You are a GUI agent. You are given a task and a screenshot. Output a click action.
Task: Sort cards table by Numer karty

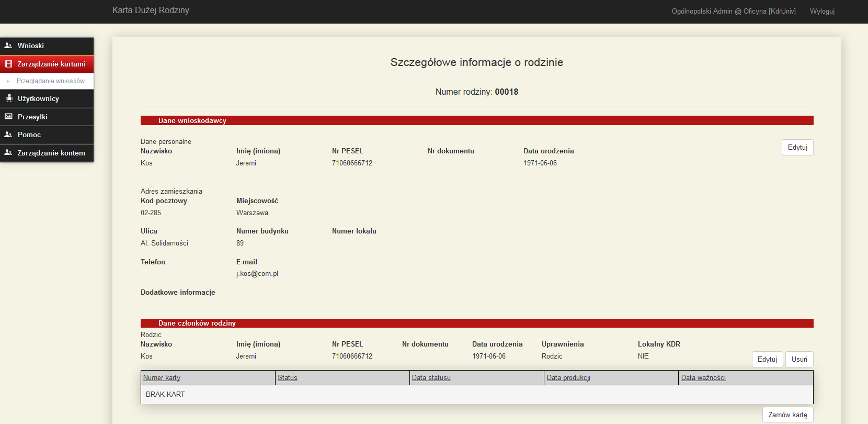[x=162, y=377]
